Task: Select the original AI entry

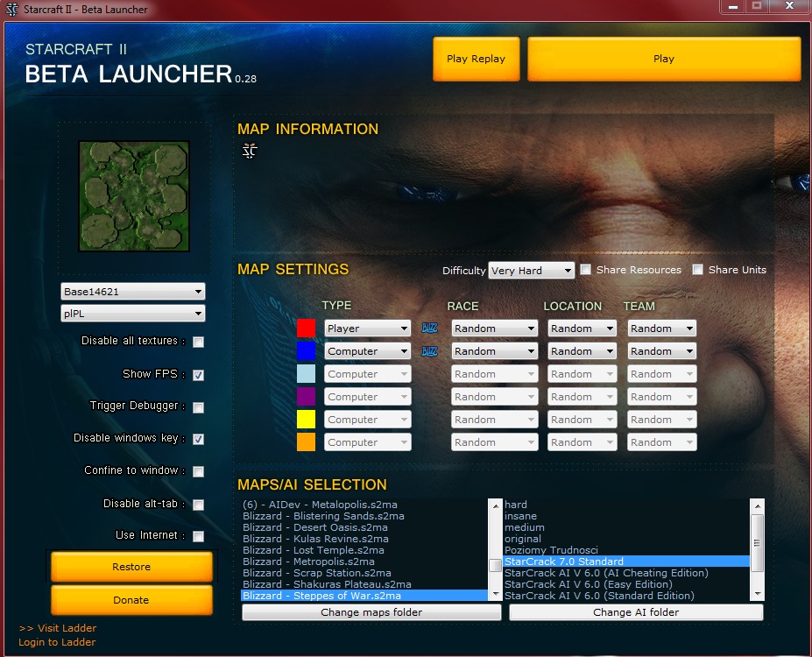Action: 626,539
